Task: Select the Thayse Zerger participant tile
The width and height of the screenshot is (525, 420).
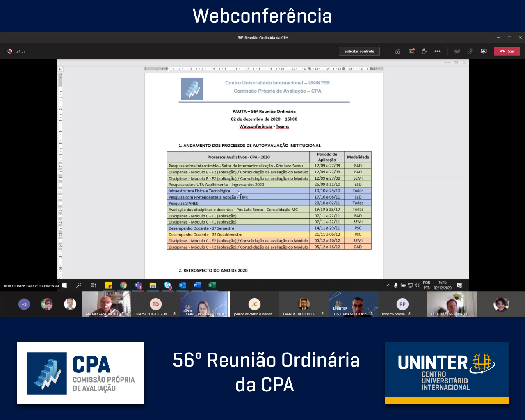Action: tap(155, 304)
